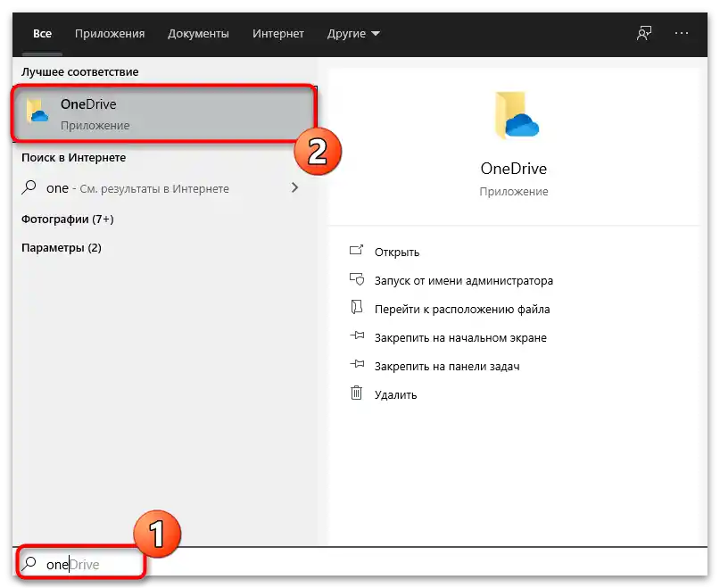Choose Перейти к расположению файла
This screenshot has width=720, height=588.
pos(462,309)
